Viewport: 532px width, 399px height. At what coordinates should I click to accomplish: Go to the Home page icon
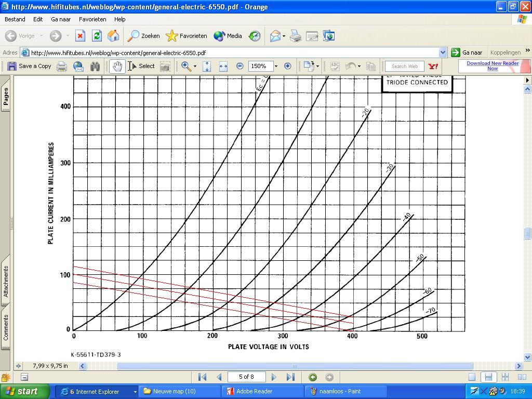pyautogui.click(x=113, y=36)
